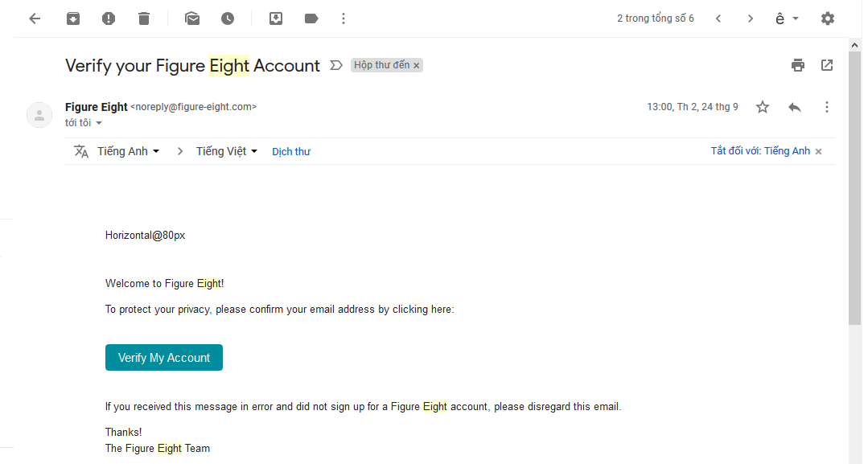Screen dimensions: 868x464
Task: Delete the email with trash icon
Action: coord(144,18)
